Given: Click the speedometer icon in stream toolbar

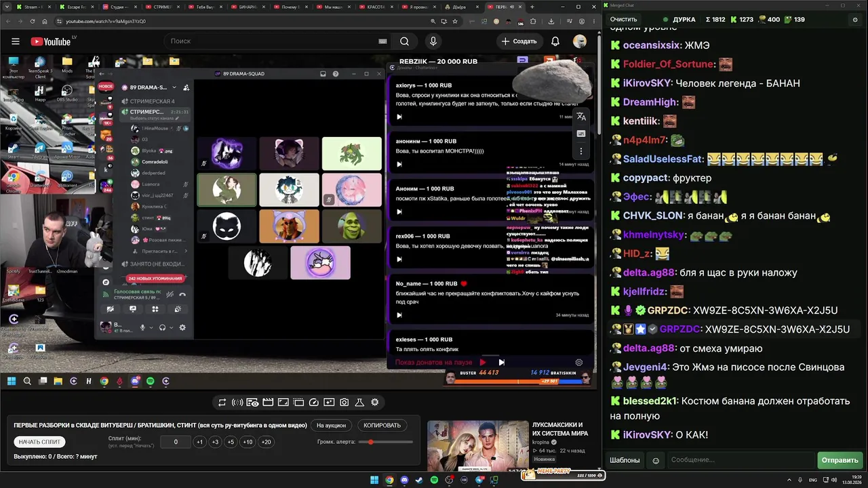Looking at the screenshot, I should coord(313,403).
